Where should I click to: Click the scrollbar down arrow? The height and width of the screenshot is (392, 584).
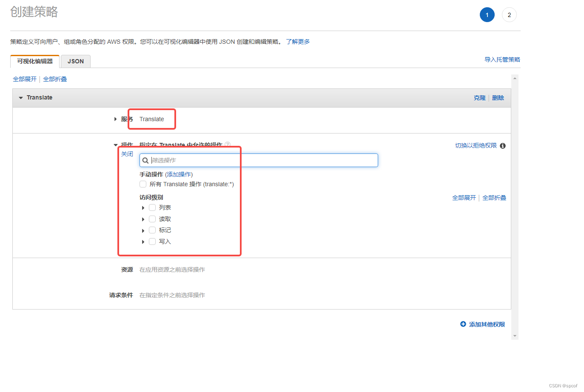point(515,336)
